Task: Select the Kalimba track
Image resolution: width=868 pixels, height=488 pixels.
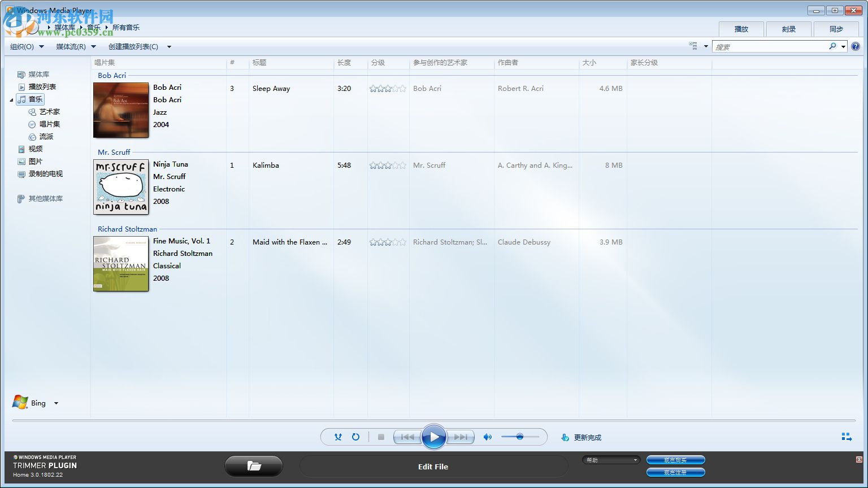Action: (266, 165)
